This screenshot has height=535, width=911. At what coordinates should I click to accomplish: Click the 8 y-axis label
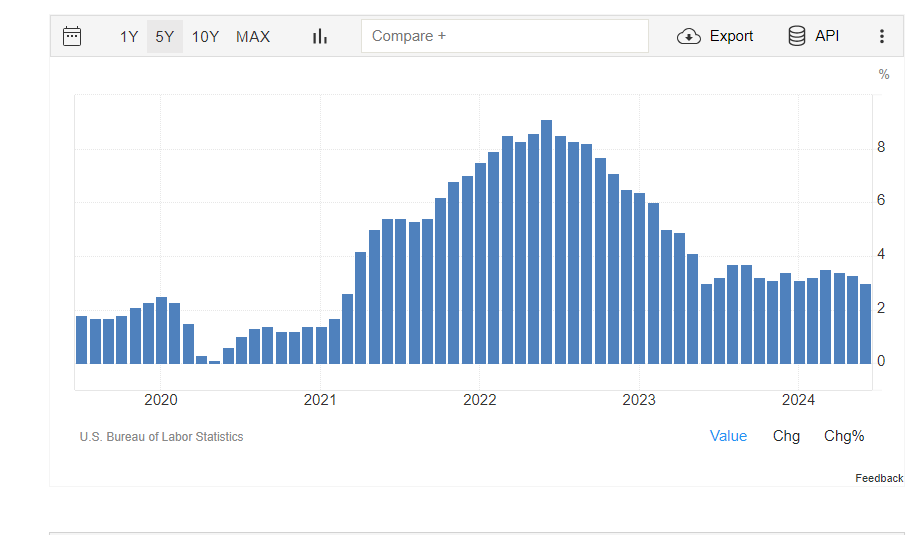(x=881, y=147)
